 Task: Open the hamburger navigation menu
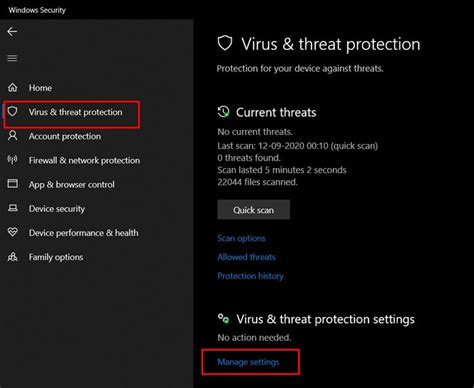(12, 58)
